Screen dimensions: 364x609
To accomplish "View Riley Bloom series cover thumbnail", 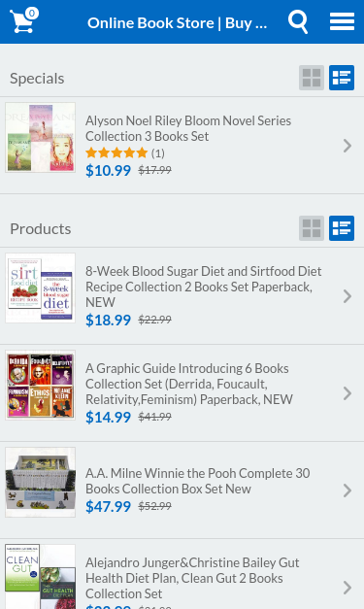I will (41, 138).
